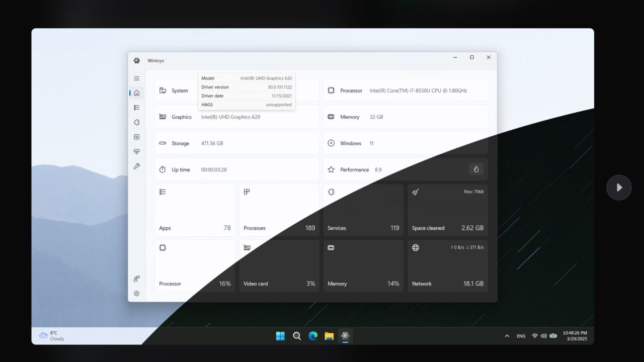Screen dimensions: 644x362
Task: Open the Performance page in the sidebar
Action: coord(136,137)
